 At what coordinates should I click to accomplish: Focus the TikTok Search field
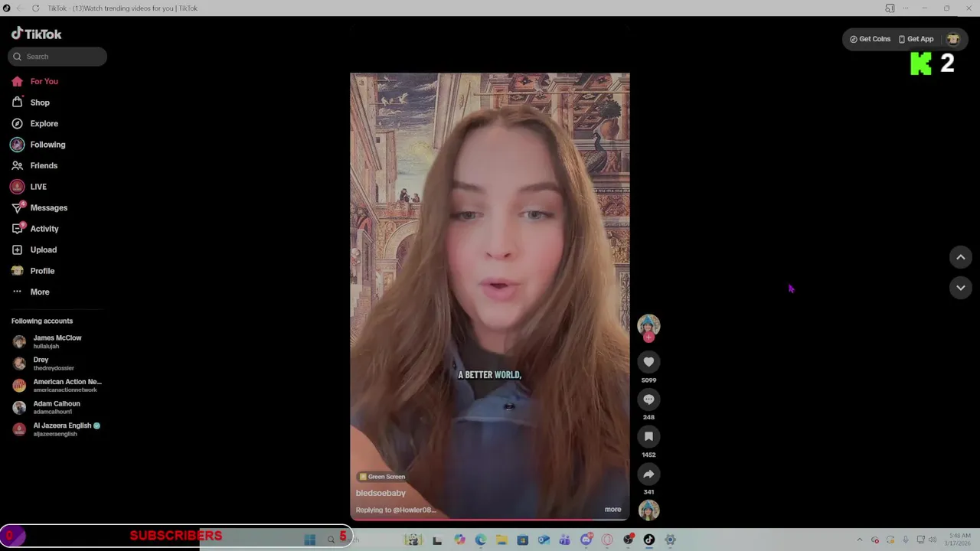57,57
